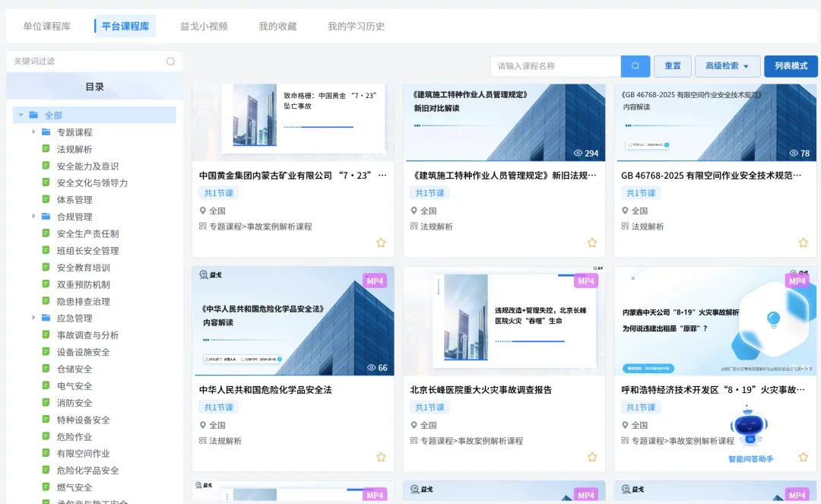Viewport: 821px width, 504px height.
Task: Open the 我的收藏 tab
Action: pyautogui.click(x=277, y=26)
